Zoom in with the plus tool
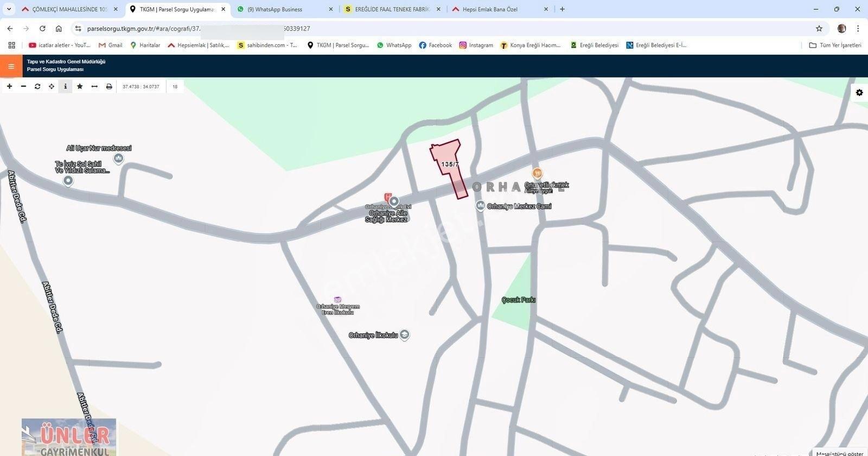This screenshot has height=456, width=868. (x=9, y=86)
